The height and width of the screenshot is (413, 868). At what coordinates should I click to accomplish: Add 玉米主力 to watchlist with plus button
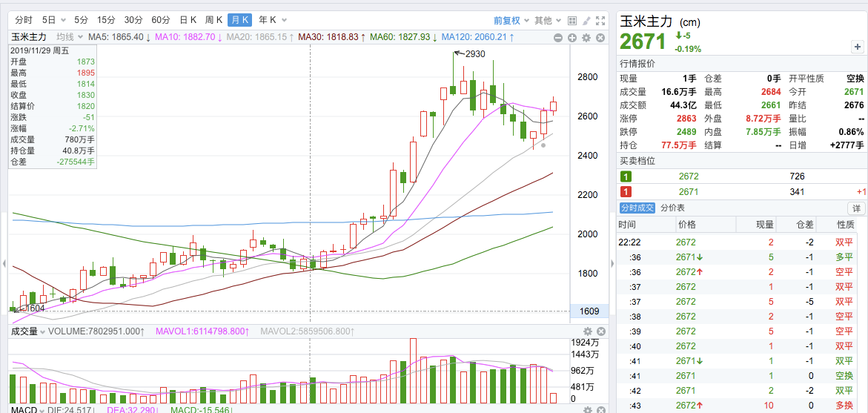pos(856,47)
